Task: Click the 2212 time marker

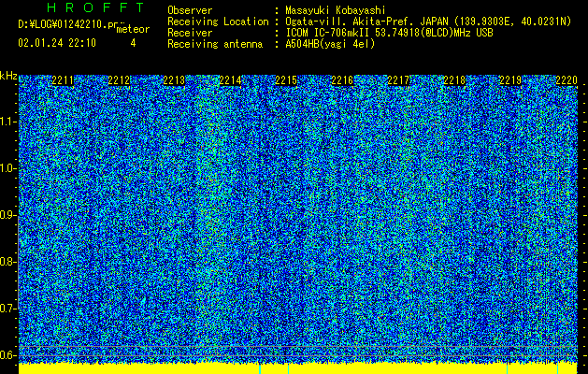Action: pyautogui.click(x=119, y=80)
